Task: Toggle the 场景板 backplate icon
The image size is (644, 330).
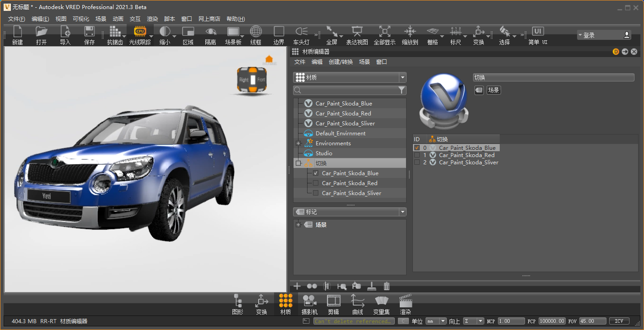Action: (x=233, y=31)
